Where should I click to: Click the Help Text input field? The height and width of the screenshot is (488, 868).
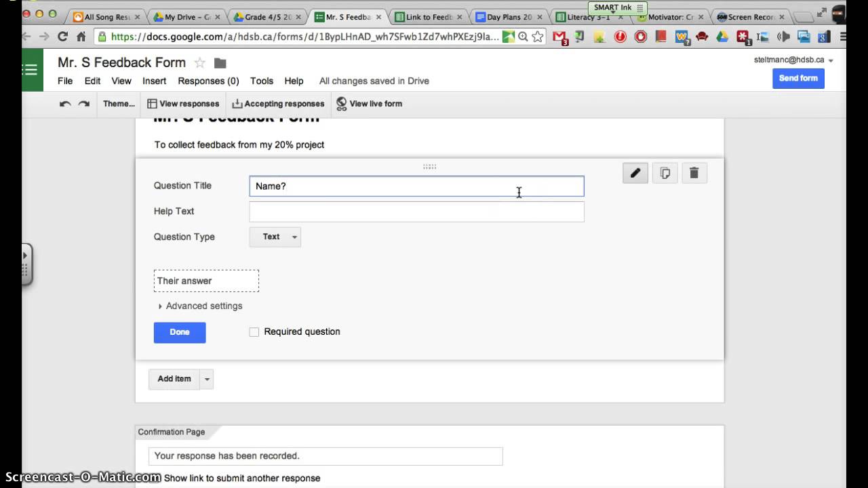(x=416, y=211)
